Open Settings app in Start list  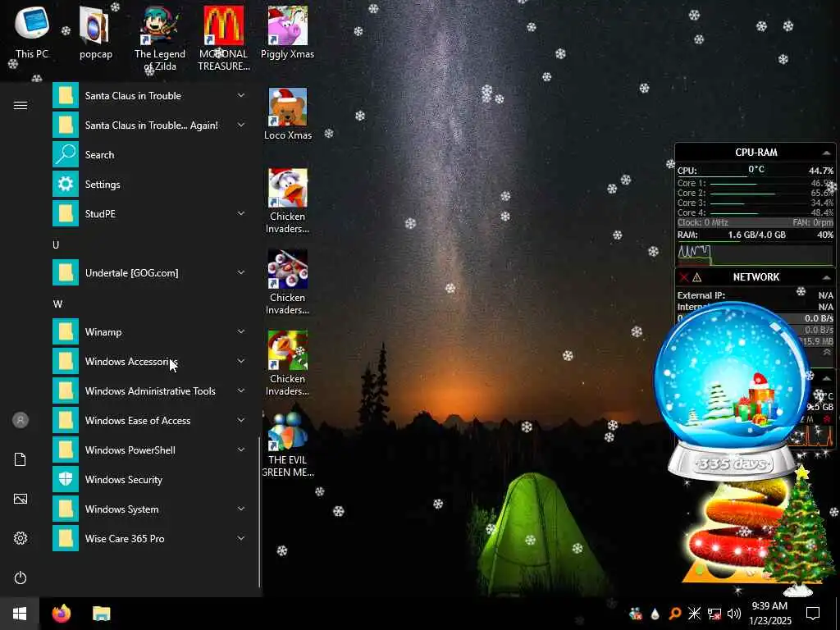150,185
